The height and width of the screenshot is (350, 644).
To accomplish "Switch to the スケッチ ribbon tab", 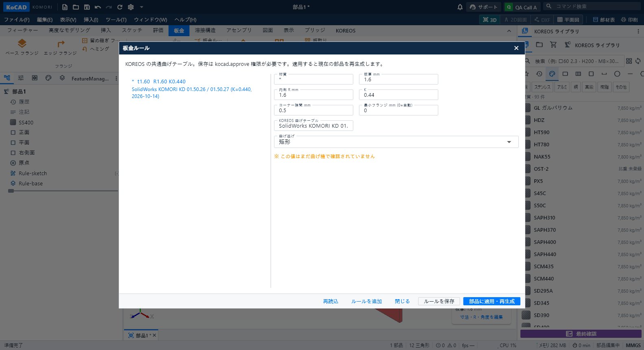I will pos(132,30).
